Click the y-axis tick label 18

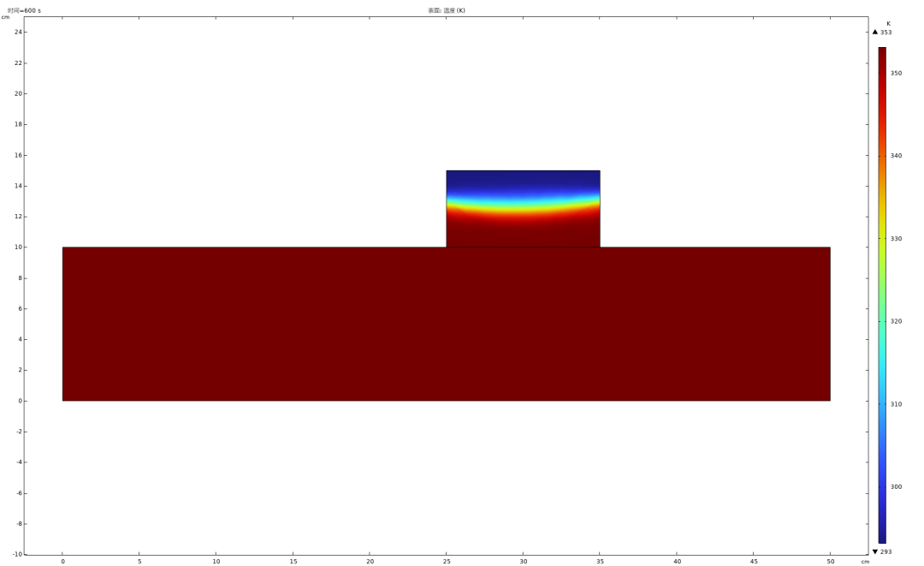(x=18, y=124)
